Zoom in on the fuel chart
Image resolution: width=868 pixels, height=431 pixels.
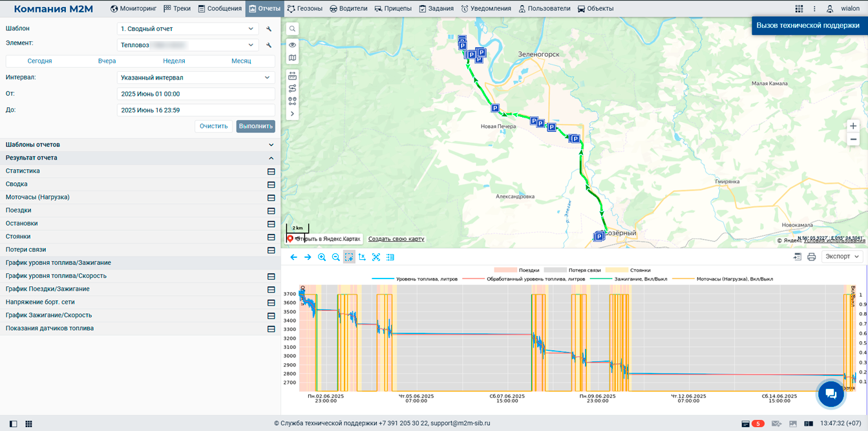point(321,257)
